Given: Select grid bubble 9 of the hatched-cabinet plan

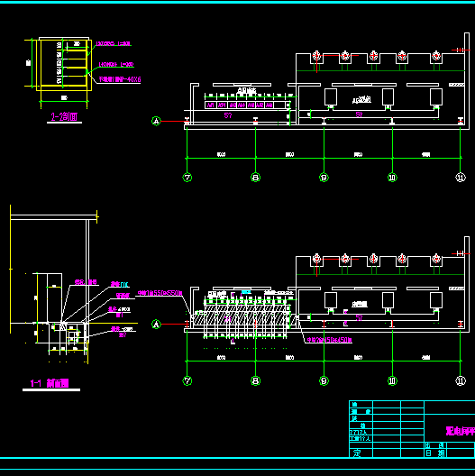Looking at the screenshot, I should (x=324, y=380).
